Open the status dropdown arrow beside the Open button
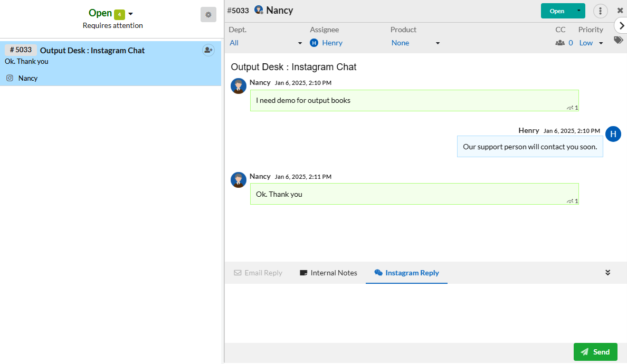This screenshot has height=364, width=627. [x=578, y=11]
